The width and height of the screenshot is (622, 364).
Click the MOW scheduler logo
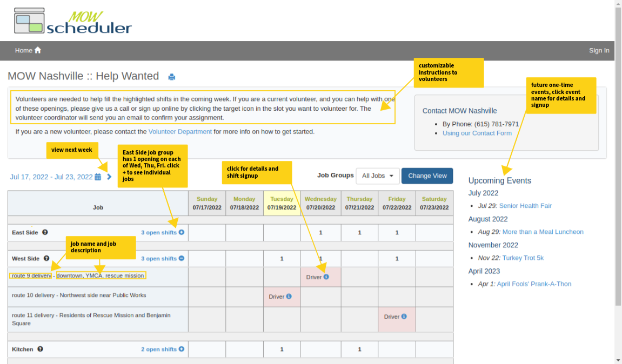(x=72, y=21)
